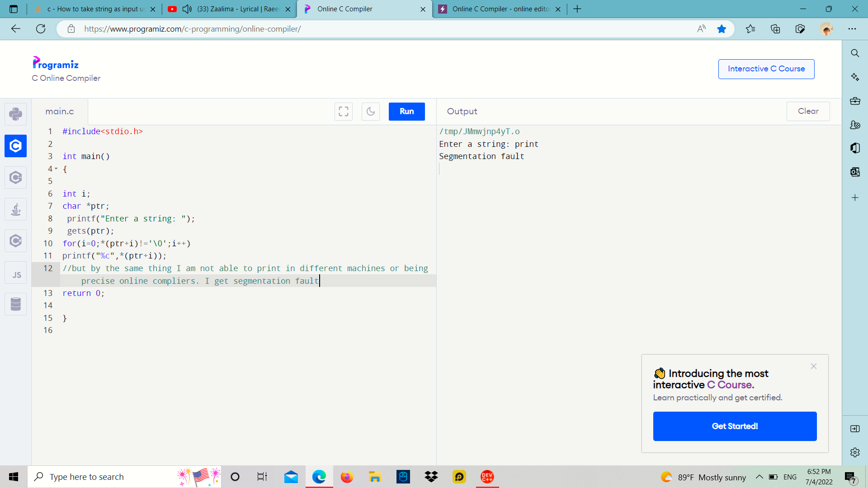Select the main.c file tab
Viewport: 868px width, 488px height.
point(60,112)
